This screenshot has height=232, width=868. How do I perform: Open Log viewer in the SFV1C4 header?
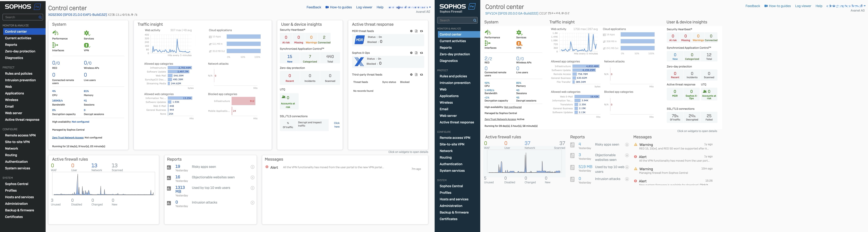tap(803, 6)
